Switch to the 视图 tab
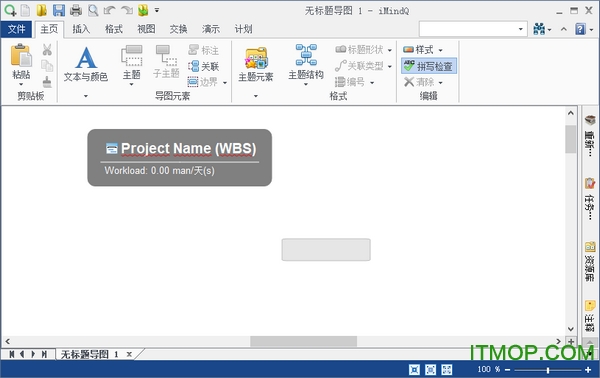600x378 pixels. click(x=146, y=29)
